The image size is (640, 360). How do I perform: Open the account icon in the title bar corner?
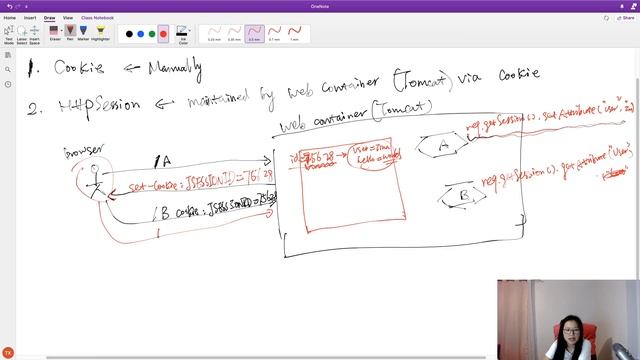pyautogui.click(x=633, y=7)
